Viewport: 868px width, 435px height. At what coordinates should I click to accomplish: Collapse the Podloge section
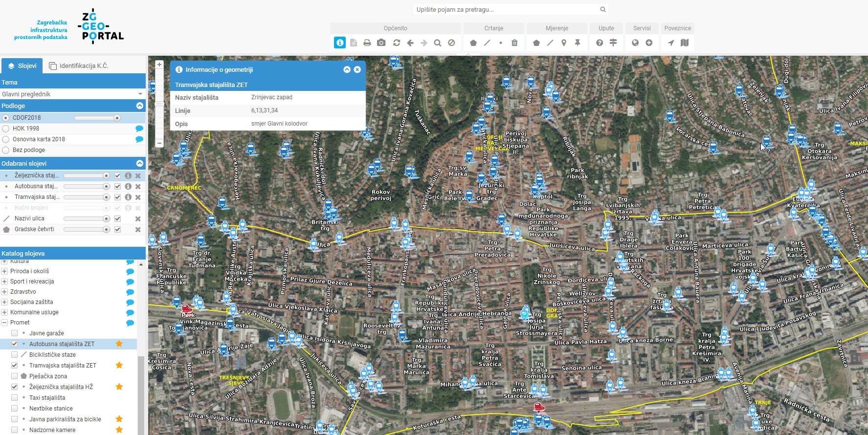[140, 106]
